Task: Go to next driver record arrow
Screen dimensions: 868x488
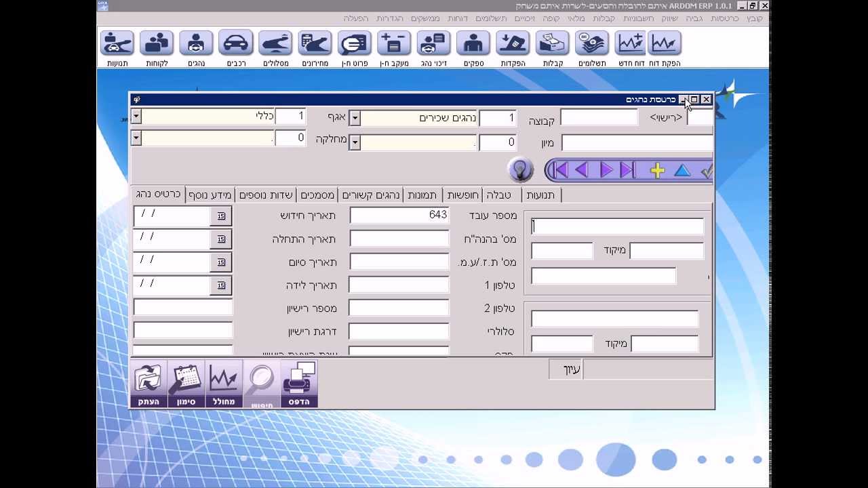Action: tap(606, 170)
